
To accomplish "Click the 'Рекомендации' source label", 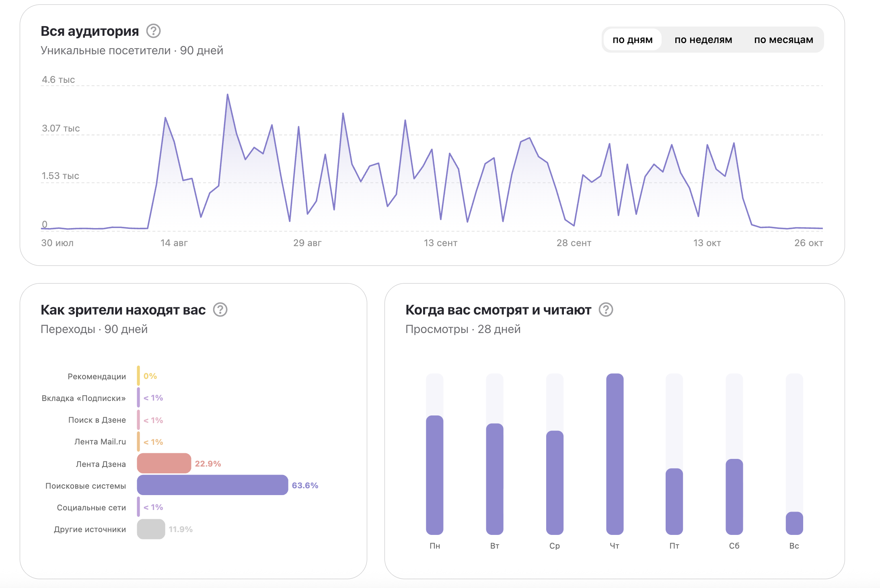I will [x=97, y=376].
